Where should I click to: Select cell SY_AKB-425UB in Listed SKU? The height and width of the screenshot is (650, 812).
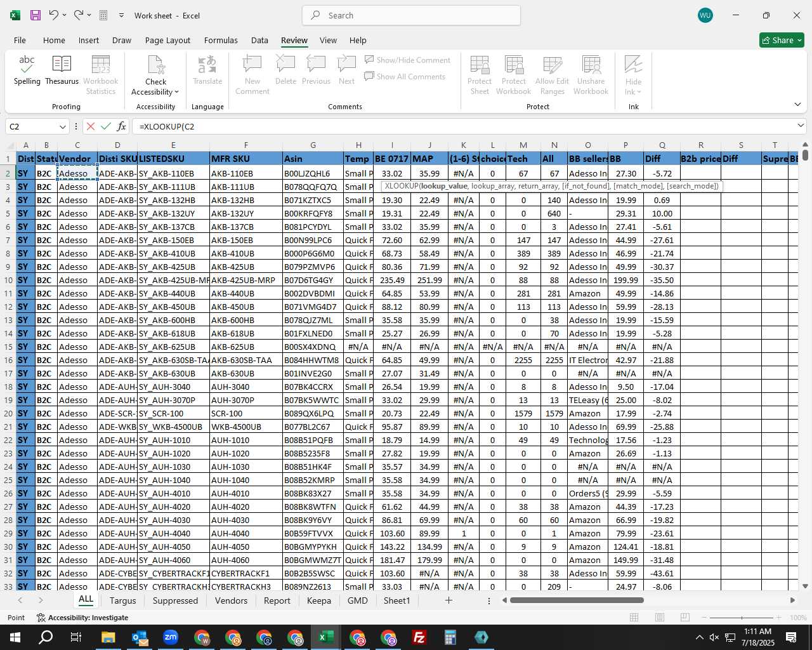pyautogui.click(x=173, y=267)
